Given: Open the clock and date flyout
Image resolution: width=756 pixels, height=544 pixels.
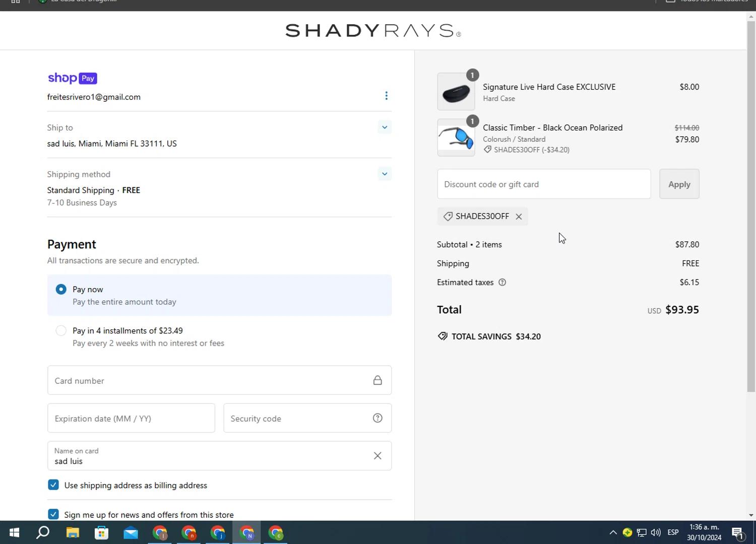Looking at the screenshot, I should tap(704, 532).
